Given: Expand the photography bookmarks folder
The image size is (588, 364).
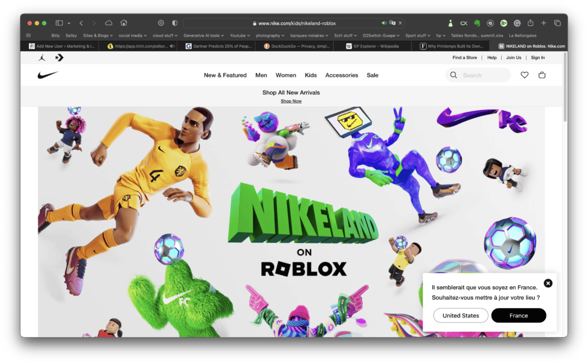Looking at the screenshot, I should coord(270,36).
